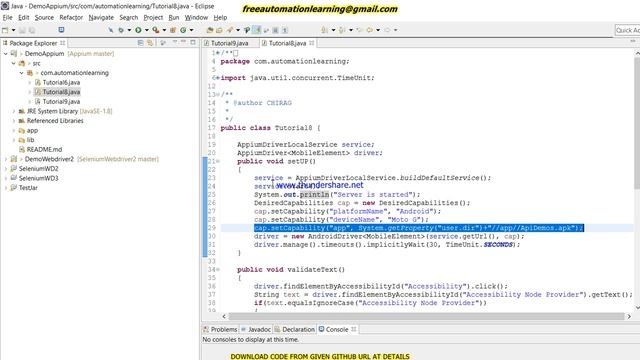Click the Next Annotation arrow icon
Image resolution: width=640 pixels, height=360 pixels.
pos(324,30)
